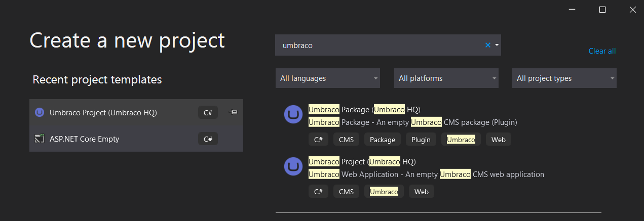Close the Create a new project dialog
The height and width of the screenshot is (221, 644).
tap(633, 10)
